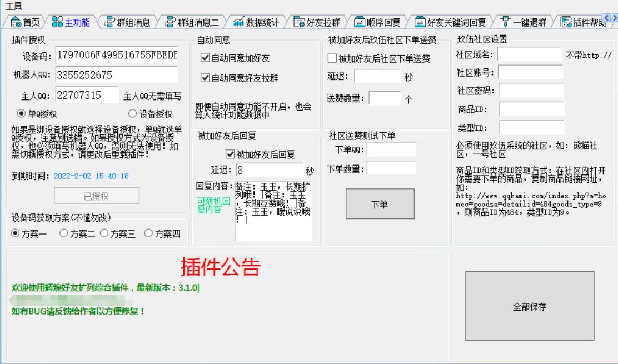Screen dimensions: 618x364
Task: Select the 设备授权 authorization radio button
Action: 132,113
